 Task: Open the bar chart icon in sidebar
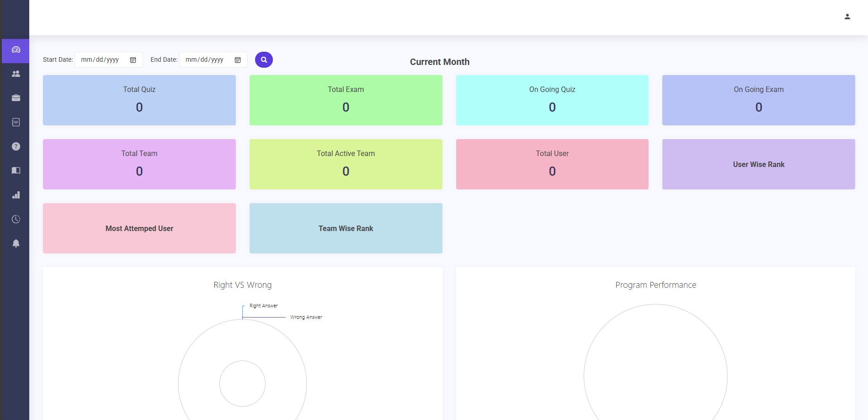click(x=16, y=195)
